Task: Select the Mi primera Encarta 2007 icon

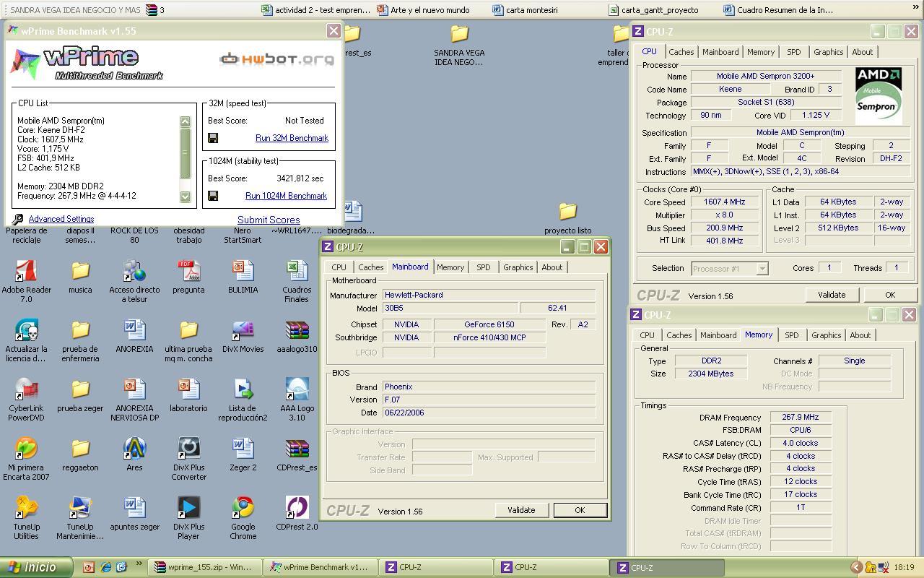Action: [x=27, y=449]
